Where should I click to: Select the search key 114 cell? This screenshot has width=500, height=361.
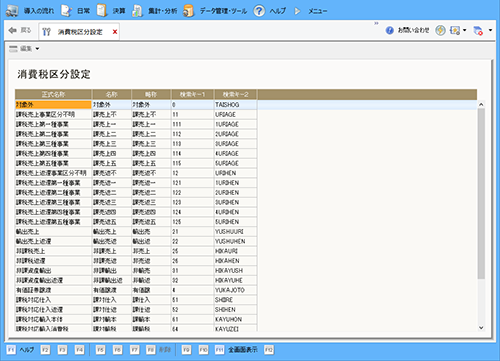coord(192,154)
